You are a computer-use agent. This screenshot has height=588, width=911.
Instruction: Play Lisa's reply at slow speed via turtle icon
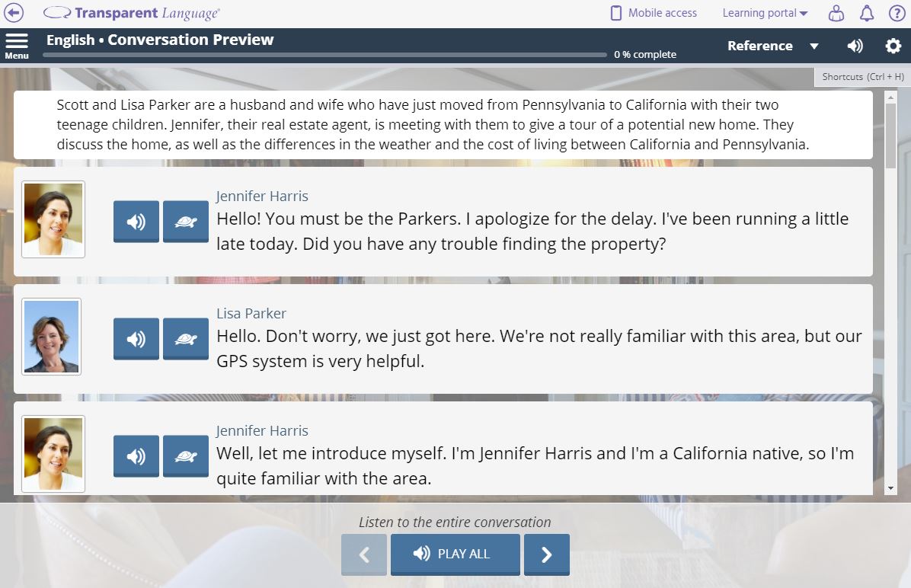click(185, 339)
